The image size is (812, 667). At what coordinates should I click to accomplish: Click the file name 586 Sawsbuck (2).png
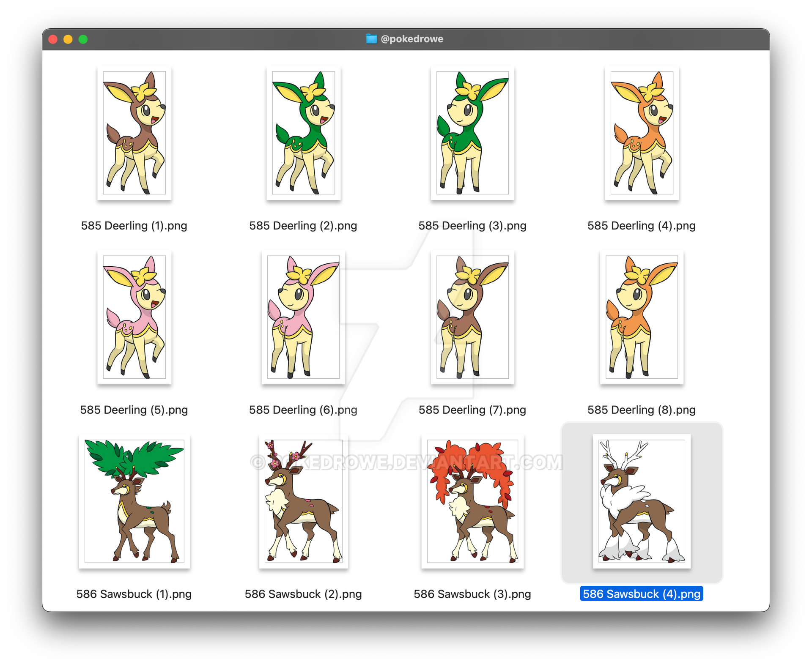pyautogui.click(x=303, y=594)
